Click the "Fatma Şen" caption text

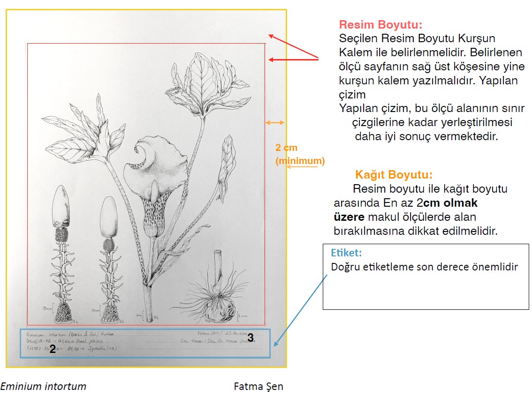click(258, 387)
